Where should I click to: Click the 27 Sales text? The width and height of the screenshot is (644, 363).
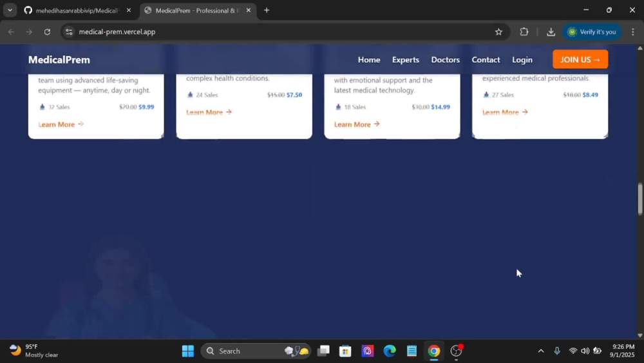pyautogui.click(x=503, y=95)
